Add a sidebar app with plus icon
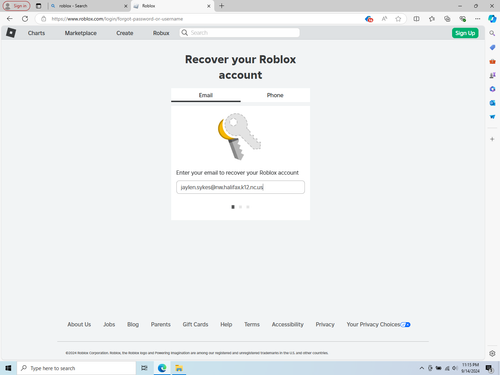 click(492, 139)
